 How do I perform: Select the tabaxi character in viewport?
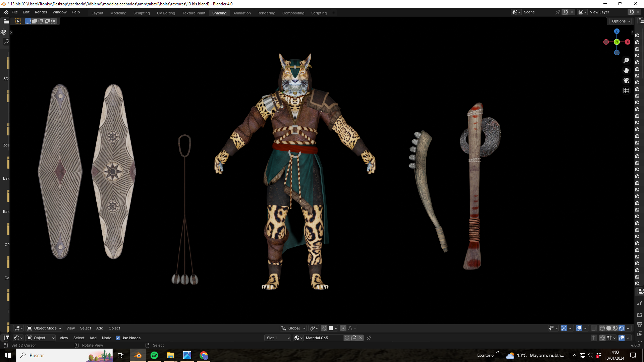tap(295, 171)
